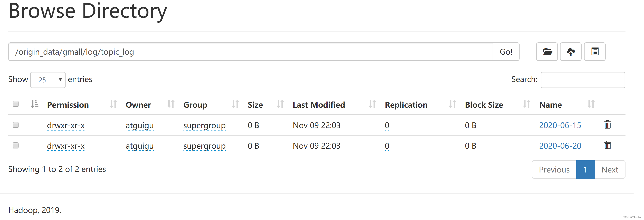The height and width of the screenshot is (220, 644).
Task: Delete the 2020-06-20 directory via trash icon
Action: 608,145
